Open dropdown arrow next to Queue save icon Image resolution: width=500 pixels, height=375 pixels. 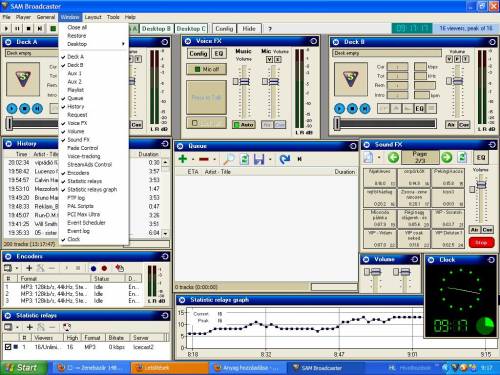(270, 159)
